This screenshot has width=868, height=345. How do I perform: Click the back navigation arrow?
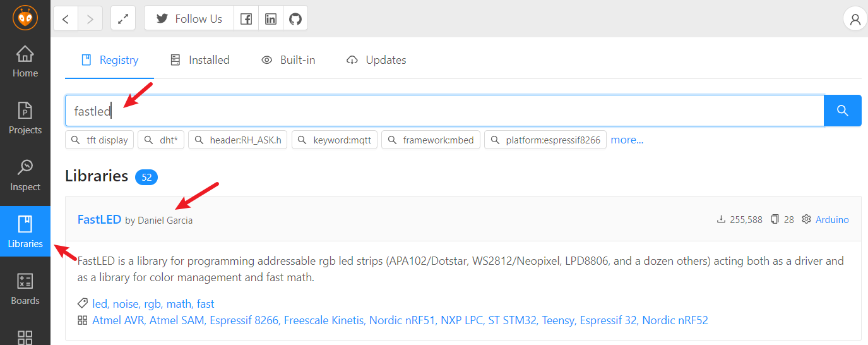pos(66,19)
